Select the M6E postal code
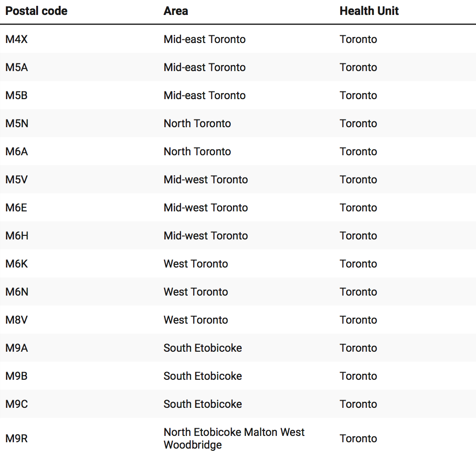This screenshot has width=476, height=459. 17,208
